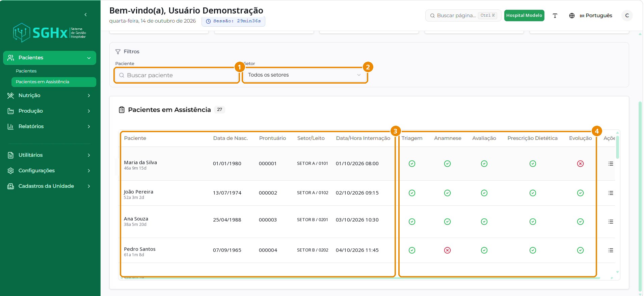Open actions menu for João Pereira
The height and width of the screenshot is (296, 644).
coord(611,193)
